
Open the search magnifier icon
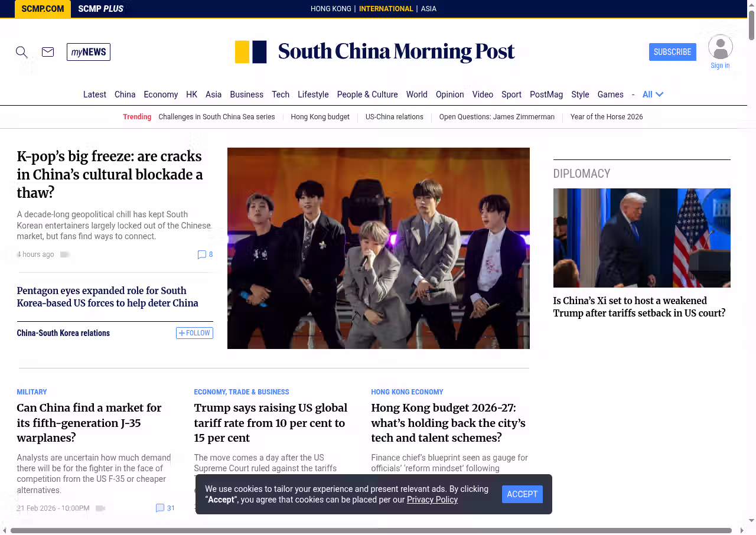(22, 52)
